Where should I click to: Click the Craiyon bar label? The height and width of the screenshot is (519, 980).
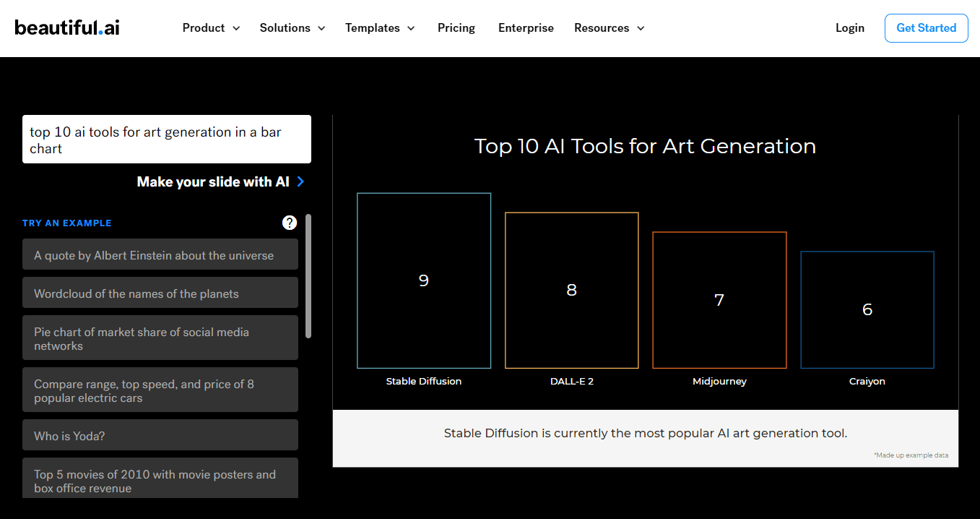(x=867, y=381)
